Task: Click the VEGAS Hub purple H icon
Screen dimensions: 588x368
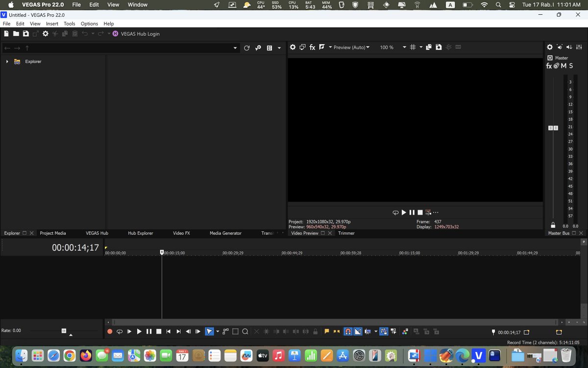Action: (115, 34)
